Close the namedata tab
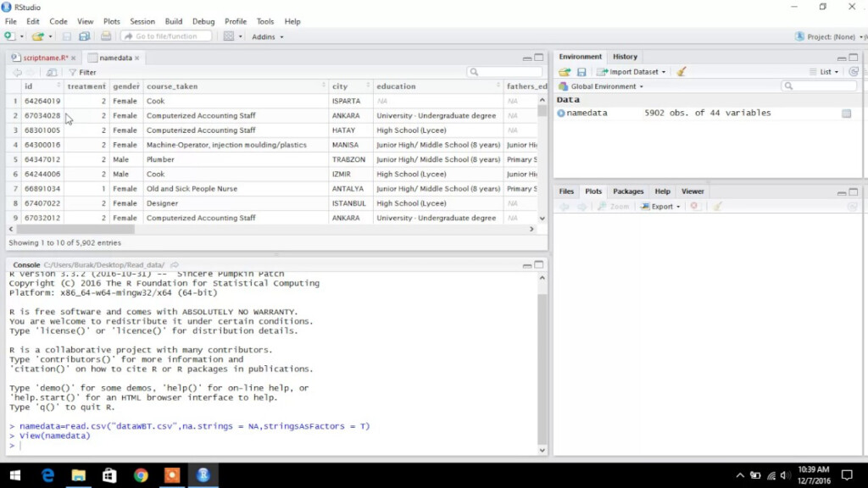Viewport: 868px width, 488px height. (136, 58)
